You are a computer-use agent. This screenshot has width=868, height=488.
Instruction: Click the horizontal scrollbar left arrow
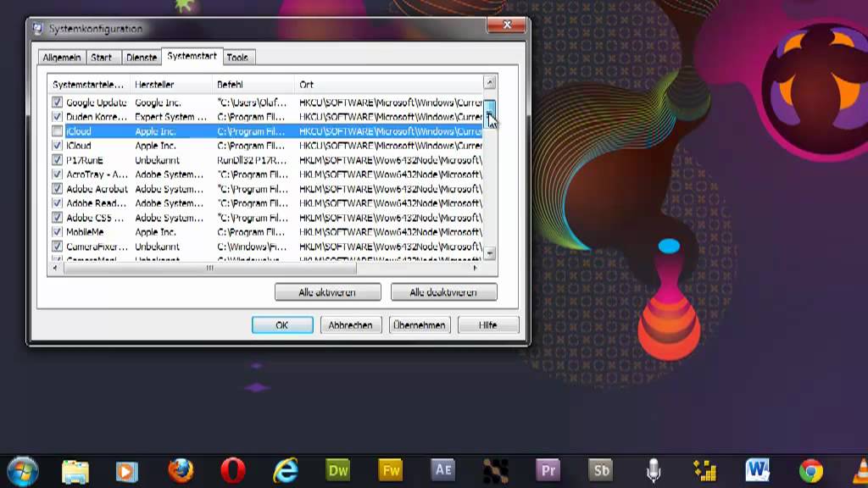pyautogui.click(x=55, y=268)
